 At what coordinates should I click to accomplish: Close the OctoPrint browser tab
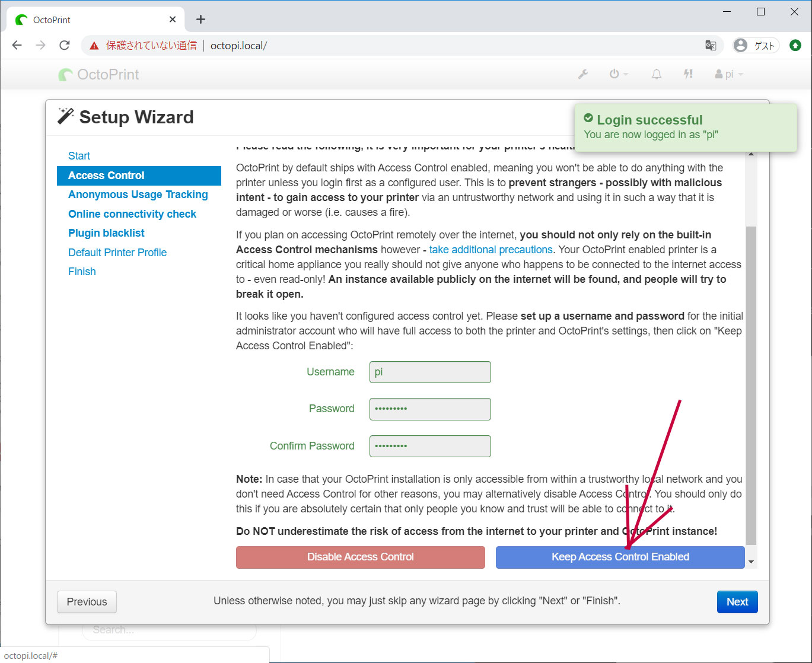(173, 20)
